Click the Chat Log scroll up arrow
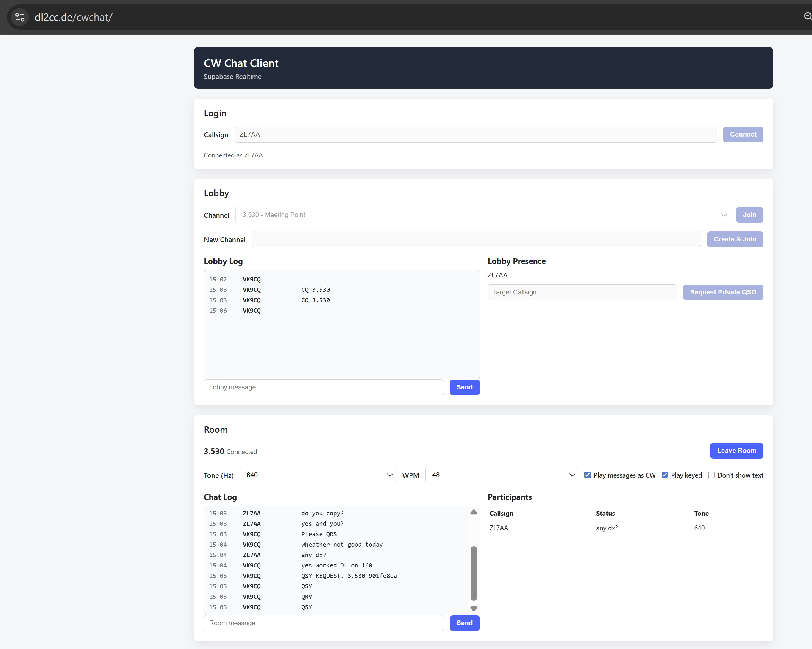Viewport: 812px width, 649px height. click(x=474, y=512)
